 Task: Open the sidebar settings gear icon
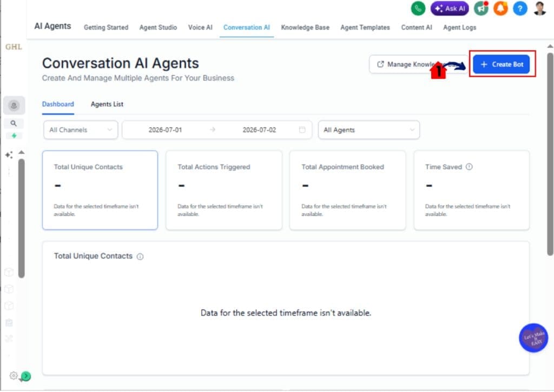[x=14, y=375]
